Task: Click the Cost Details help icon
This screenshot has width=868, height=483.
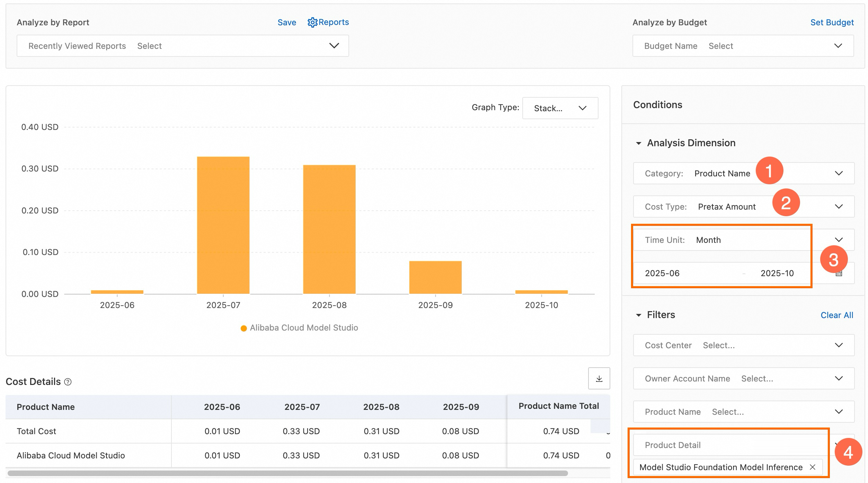Action: pos(68,382)
